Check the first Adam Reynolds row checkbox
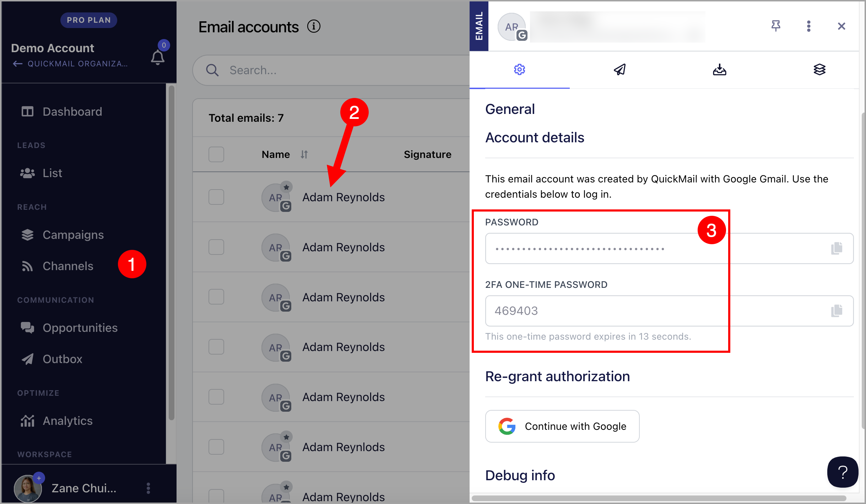This screenshot has width=866, height=504. point(216,197)
